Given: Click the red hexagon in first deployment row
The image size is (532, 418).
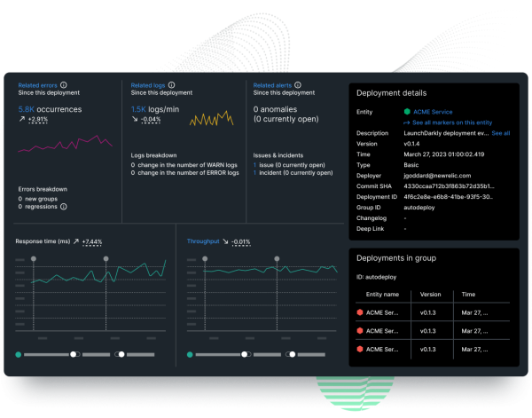Looking at the screenshot, I should point(360,312).
